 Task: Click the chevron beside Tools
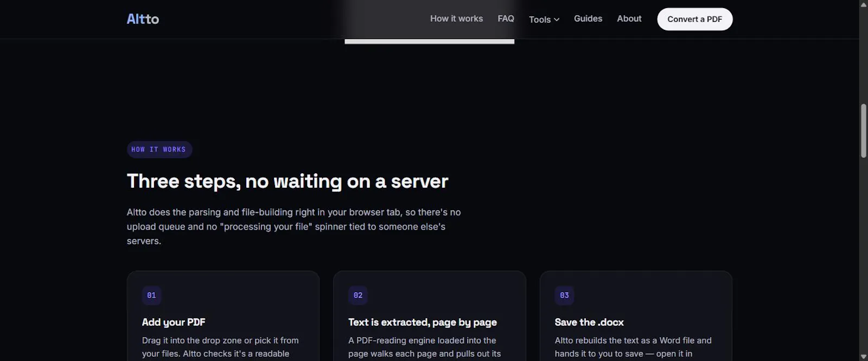click(557, 20)
